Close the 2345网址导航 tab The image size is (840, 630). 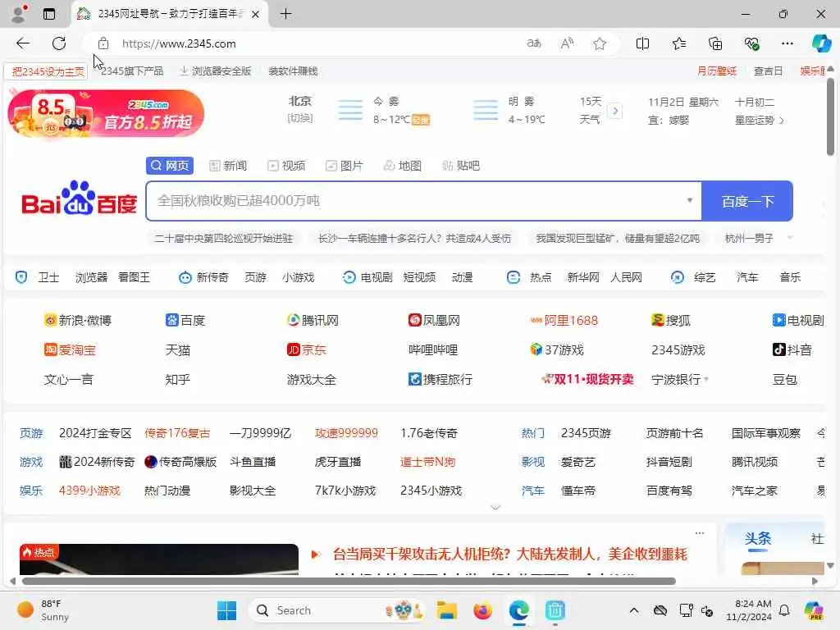256,14
